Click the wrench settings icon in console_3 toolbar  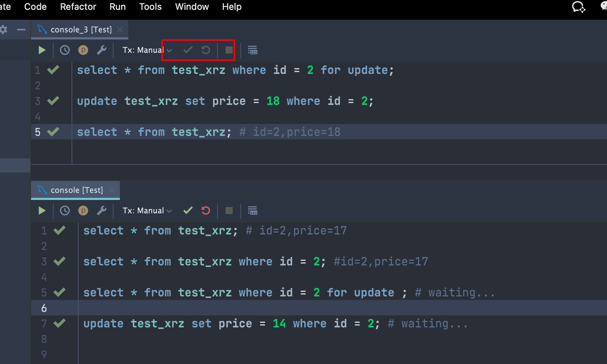click(x=102, y=50)
